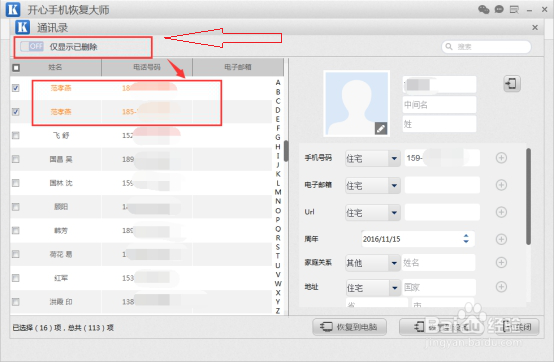Open the 地址 type dropdown
Viewport: 554px width, 362px height.
[x=373, y=288]
